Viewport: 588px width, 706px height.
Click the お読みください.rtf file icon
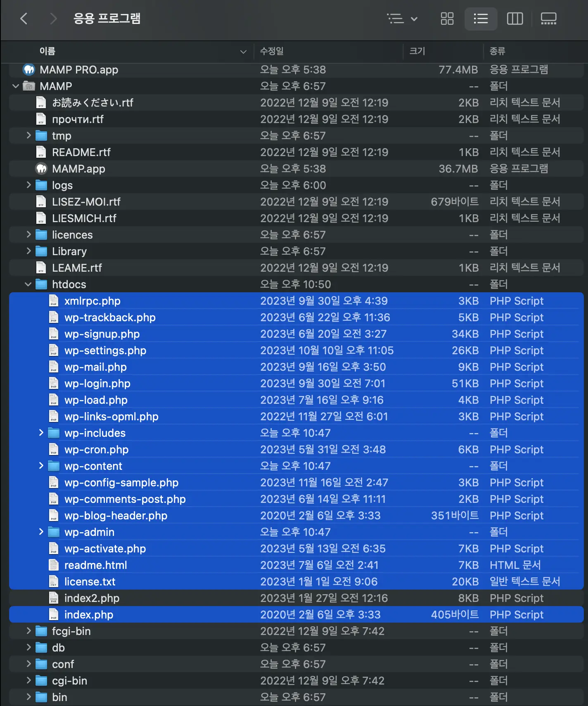[41, 103]
